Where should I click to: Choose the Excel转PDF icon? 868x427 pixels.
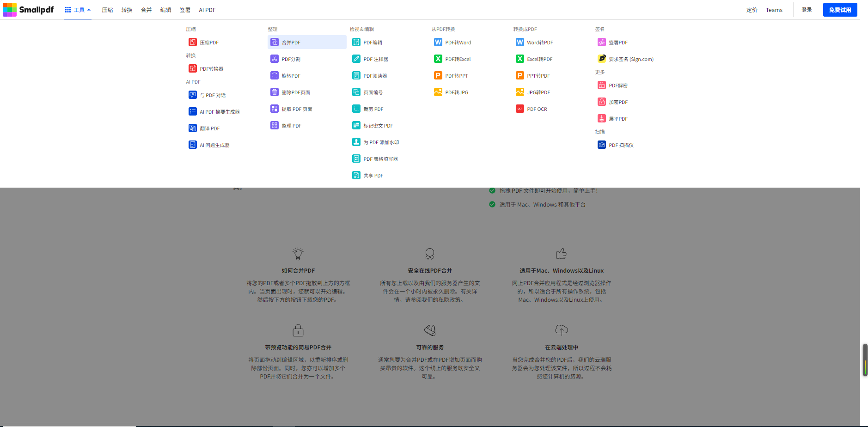click(520, 59)
